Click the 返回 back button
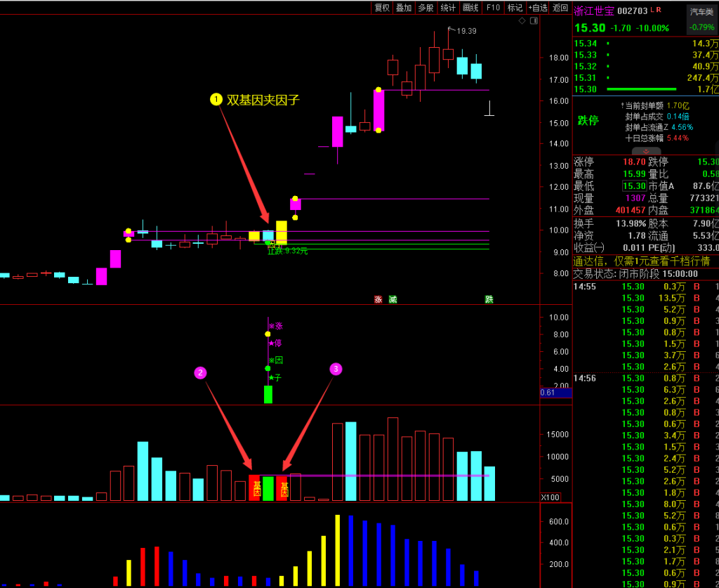Viewport: 719px width, 588px height. 560,8
